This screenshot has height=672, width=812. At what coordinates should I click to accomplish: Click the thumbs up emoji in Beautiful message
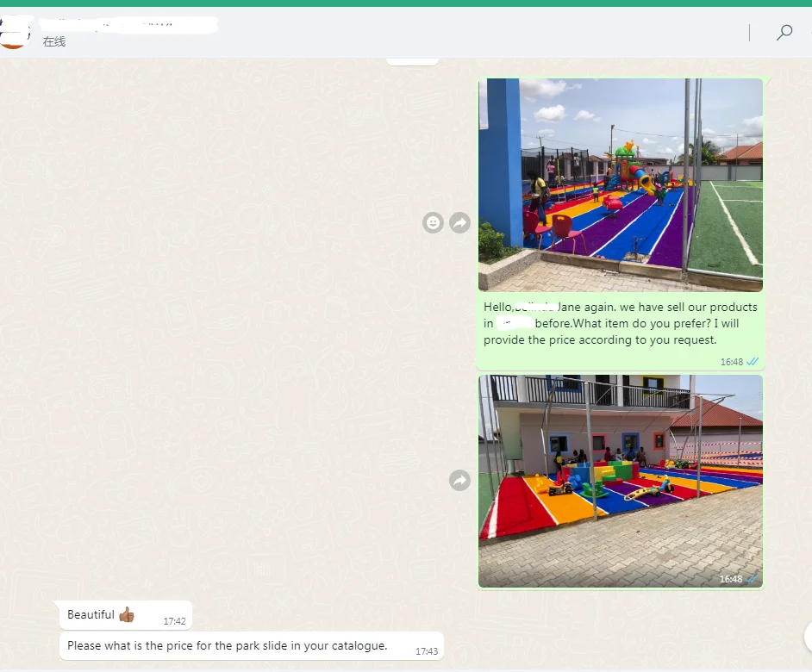pyautogui.click(x=127, y=614)
